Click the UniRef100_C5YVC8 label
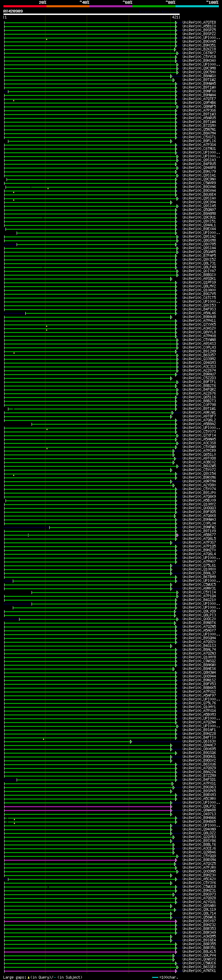The width and height of the screenshot is (222, 980). pyautogui.click(x=199, y=57)
